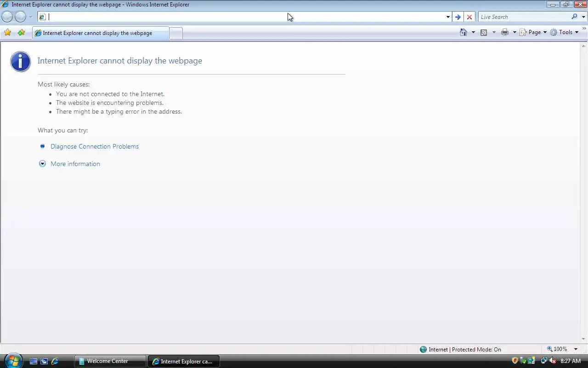
Task: Expand the address bar history dropdown
Action: [x=448, y=17]
